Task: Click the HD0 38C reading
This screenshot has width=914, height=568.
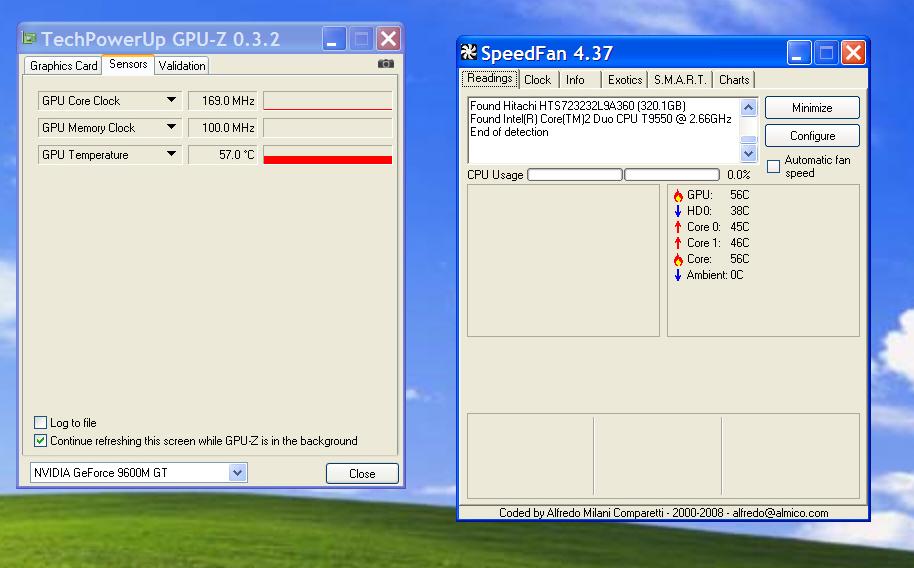Action: [718, 211]
